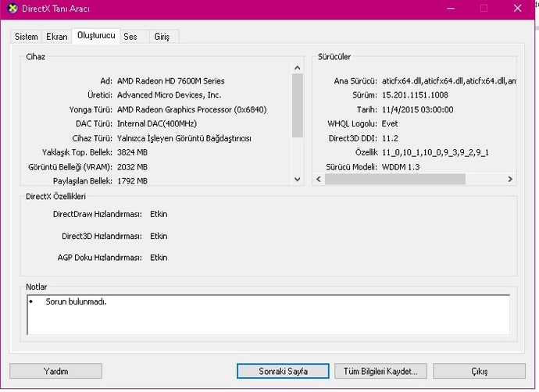Click the driver date 11/4/2015 03:00:00
The height and width of the screenshot is (392, 539).
pyautogui.click(x=417, y=109)
